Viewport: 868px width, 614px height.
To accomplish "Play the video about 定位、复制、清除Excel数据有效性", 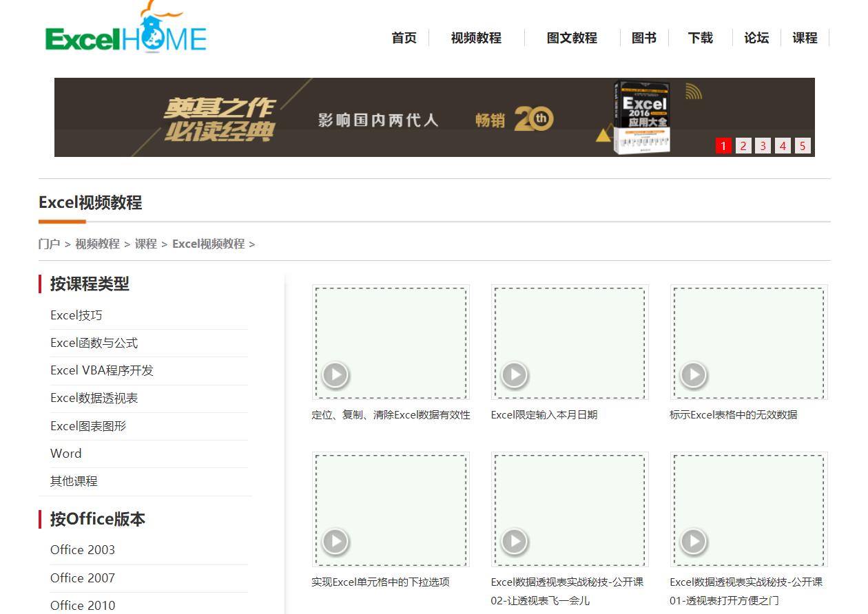I will tap(335, 375).
